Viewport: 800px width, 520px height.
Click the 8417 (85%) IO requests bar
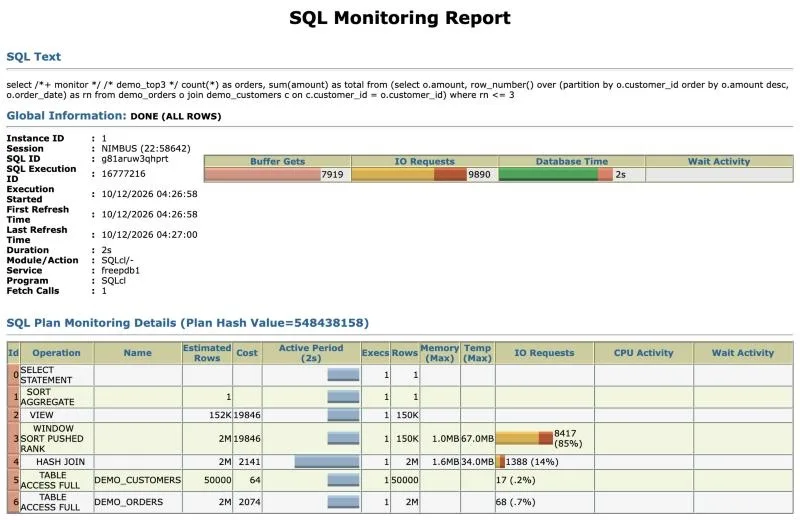[x=524, y=438]
